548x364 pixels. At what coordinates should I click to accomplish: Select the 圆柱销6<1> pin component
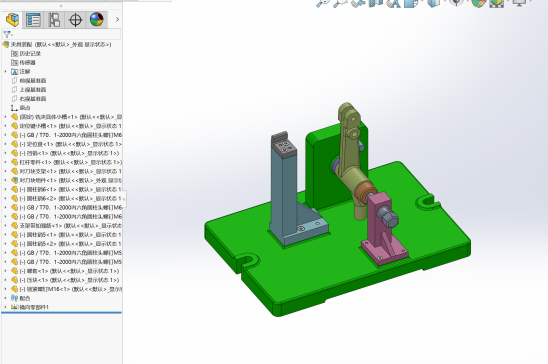[x=66, y=189]
